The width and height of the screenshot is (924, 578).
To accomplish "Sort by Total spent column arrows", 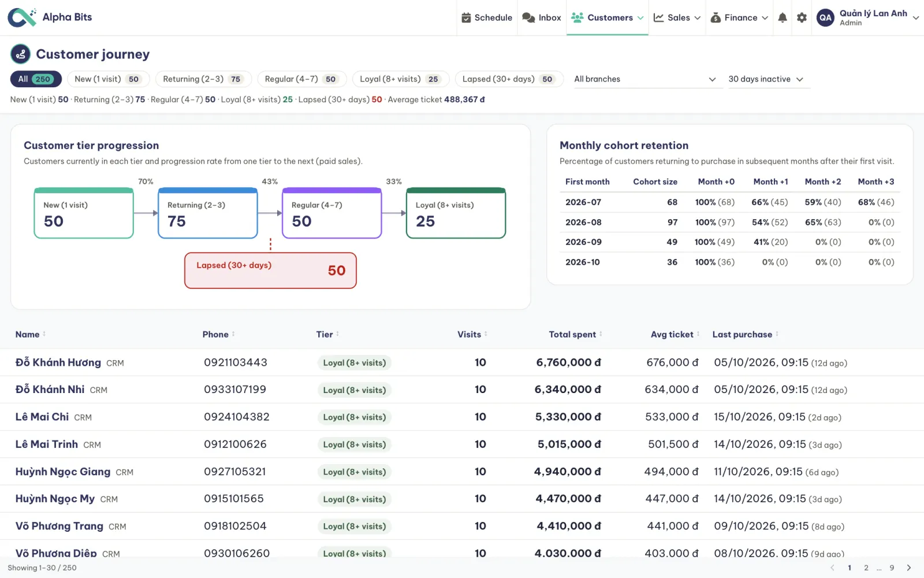I will tap(601, 334).
